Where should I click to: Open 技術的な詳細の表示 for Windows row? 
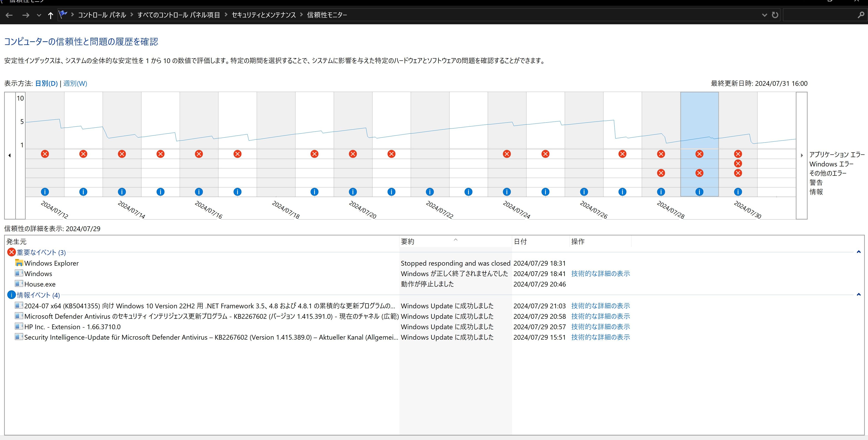[600, 274]
